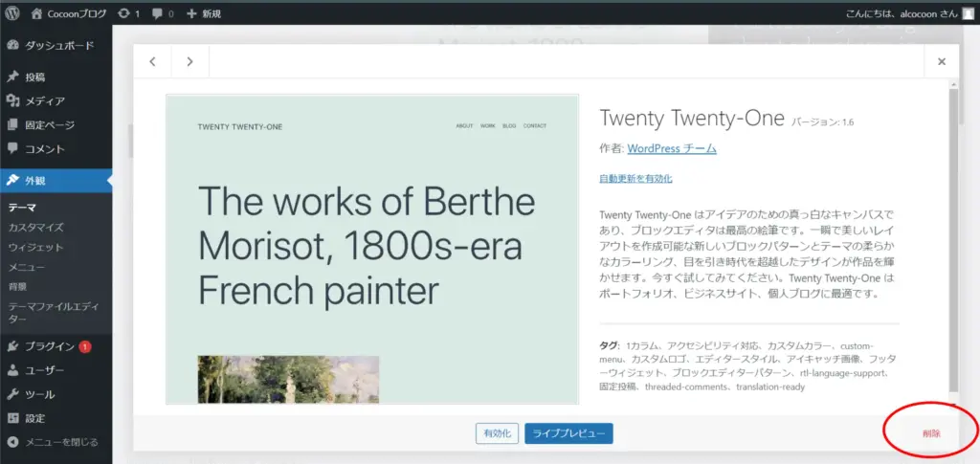This screenshot has width=980, height=464.
Task: Open the updates icon showing 1
Action: pos(129,13)
